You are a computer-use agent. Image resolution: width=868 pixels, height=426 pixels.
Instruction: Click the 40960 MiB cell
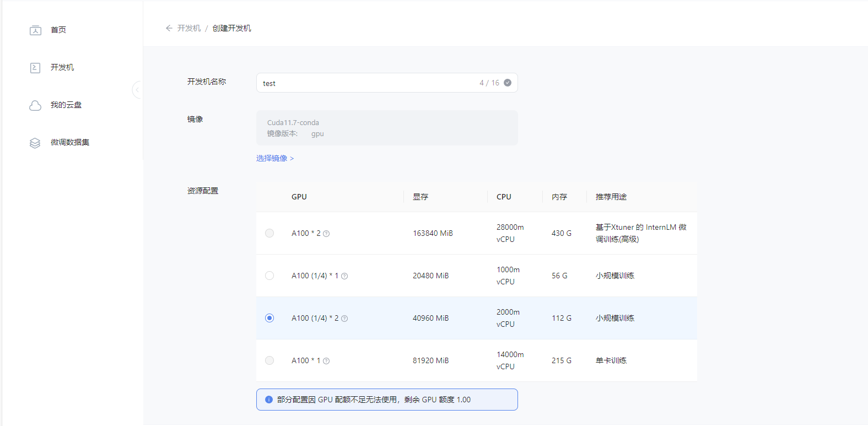430,318
